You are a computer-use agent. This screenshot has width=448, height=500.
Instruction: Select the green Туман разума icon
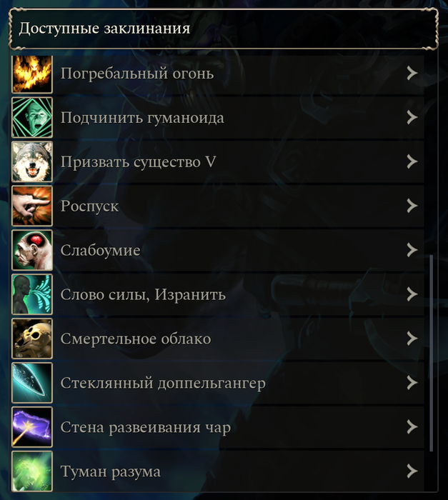[x=32, y=471]
